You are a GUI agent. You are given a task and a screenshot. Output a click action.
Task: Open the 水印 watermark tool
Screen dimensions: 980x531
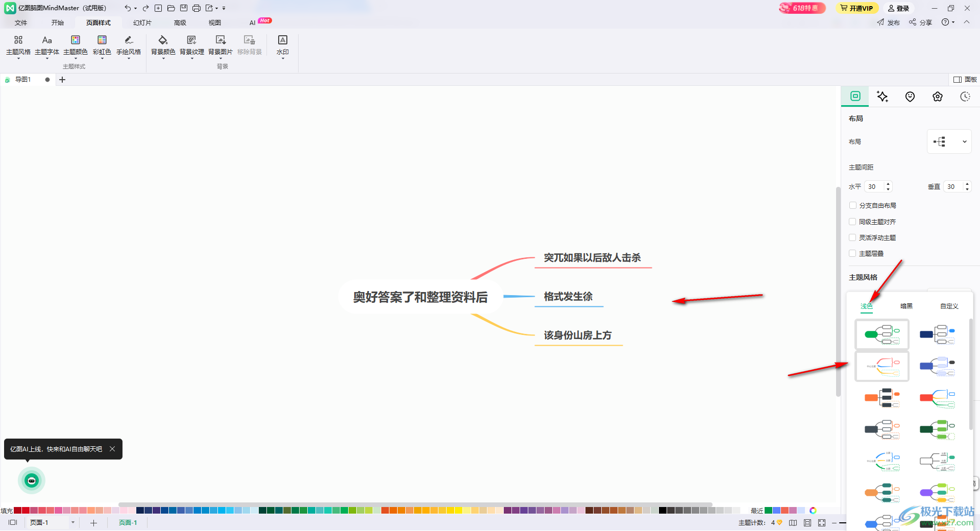point(283,46)
